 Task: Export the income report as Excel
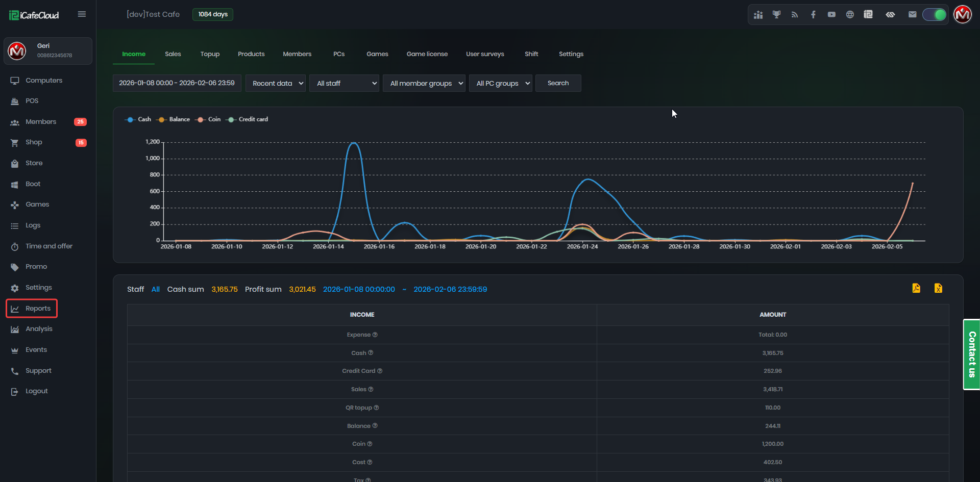point(938,288)
